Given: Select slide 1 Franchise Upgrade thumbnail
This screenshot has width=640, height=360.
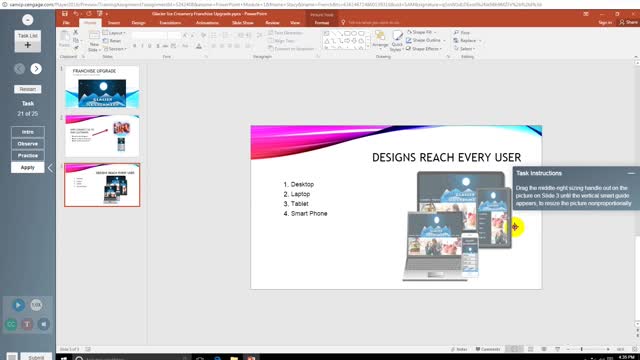Looking at the screenshot, I should tap(102, 87).
